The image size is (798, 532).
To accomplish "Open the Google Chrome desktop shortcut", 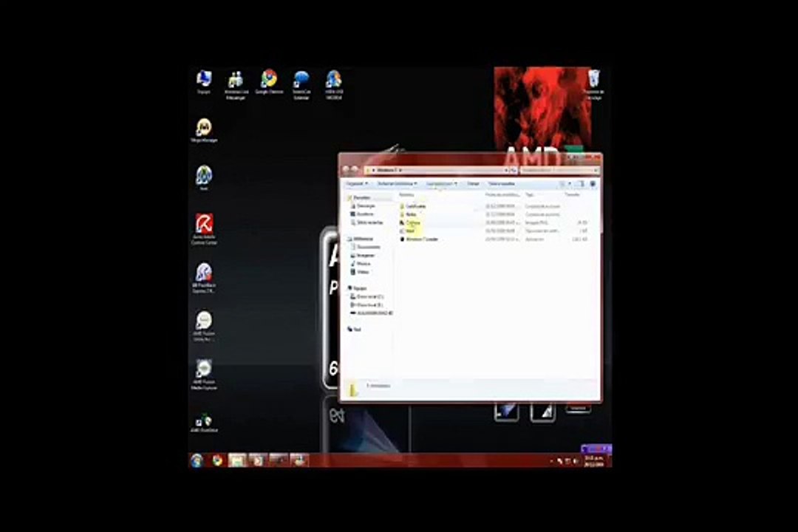I will 269,83.
